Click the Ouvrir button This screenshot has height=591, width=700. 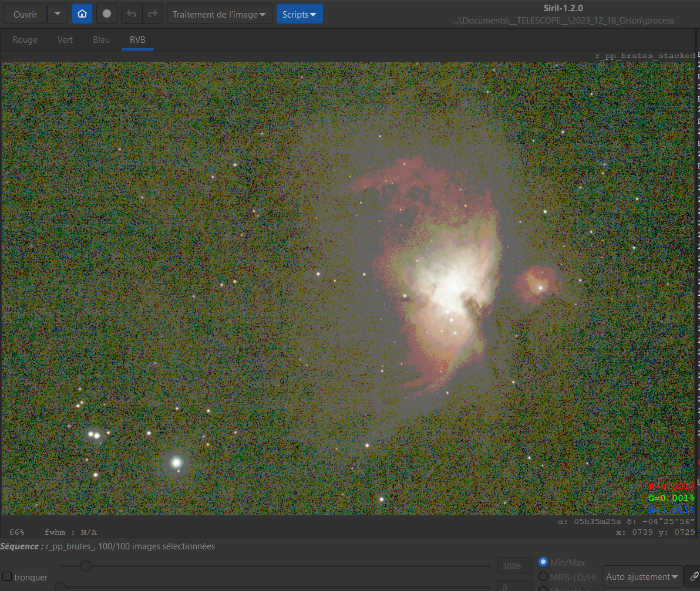pyautogui.click(x=25, y=14)
